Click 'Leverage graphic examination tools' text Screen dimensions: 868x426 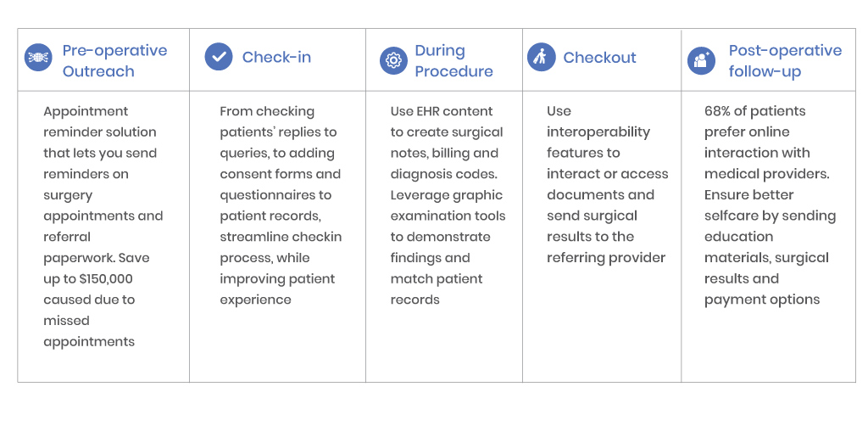(x=448, y=205)
